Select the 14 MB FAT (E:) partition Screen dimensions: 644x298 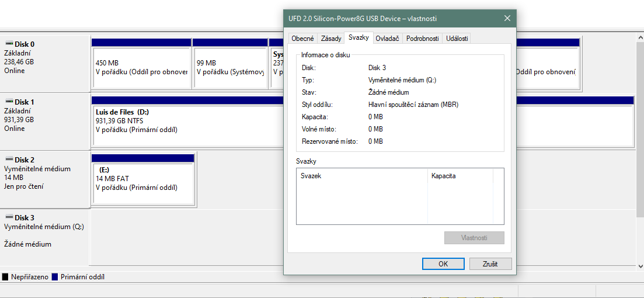(x=143, y=178)
